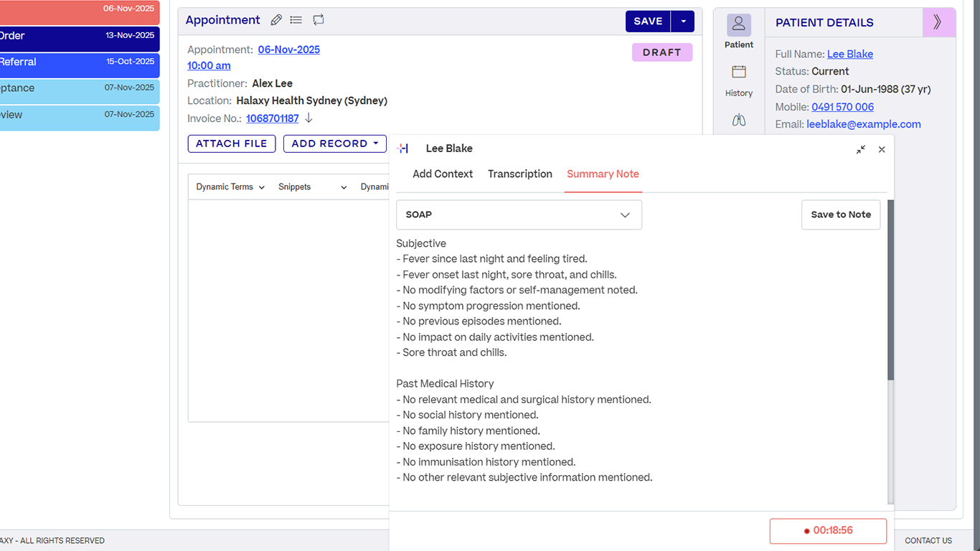Viewport: 980px width, 551px height.
Task: Click the 'No symptom progression mentioned.' line
Action: click(488, 306)
